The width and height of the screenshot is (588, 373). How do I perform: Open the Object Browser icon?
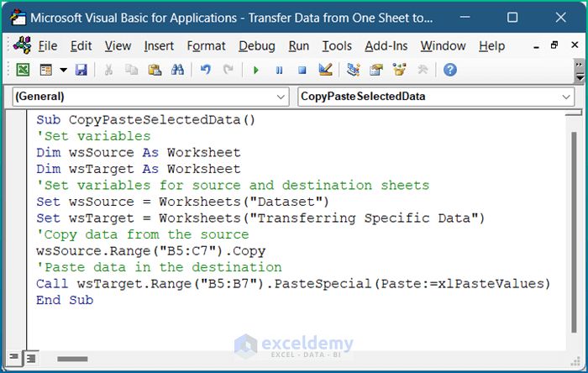[x=399, y=70]
